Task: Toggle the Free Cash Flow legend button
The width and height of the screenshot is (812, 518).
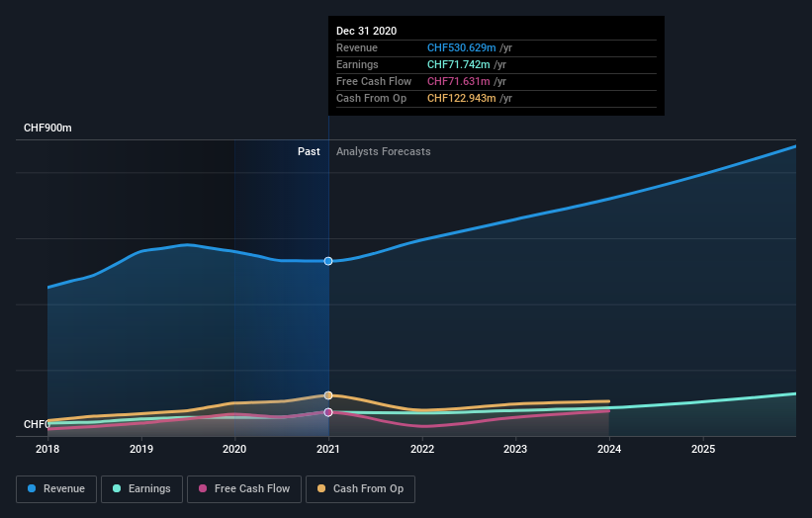Action: click(x=244, y=489)
